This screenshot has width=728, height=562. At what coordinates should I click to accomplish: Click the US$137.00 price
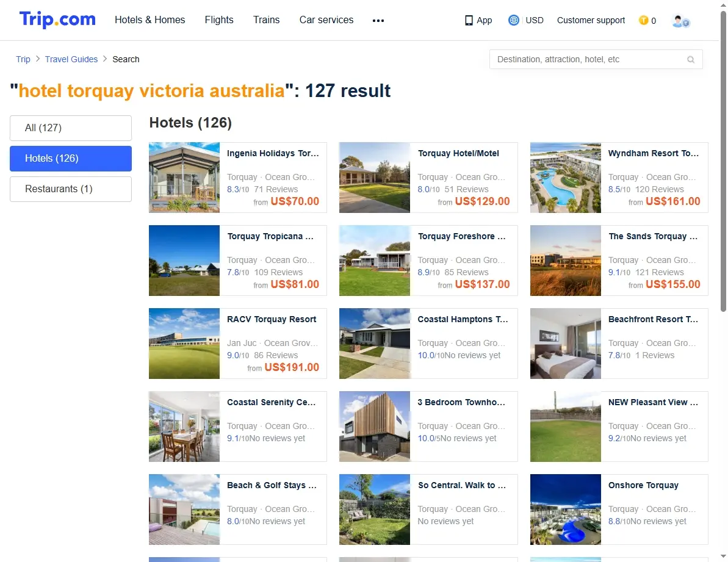click(x=483, y=284)
